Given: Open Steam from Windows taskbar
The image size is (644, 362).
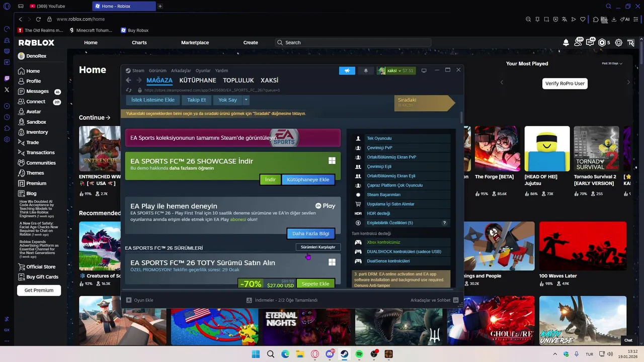Looking at the screenshot, I should [344, 354].
